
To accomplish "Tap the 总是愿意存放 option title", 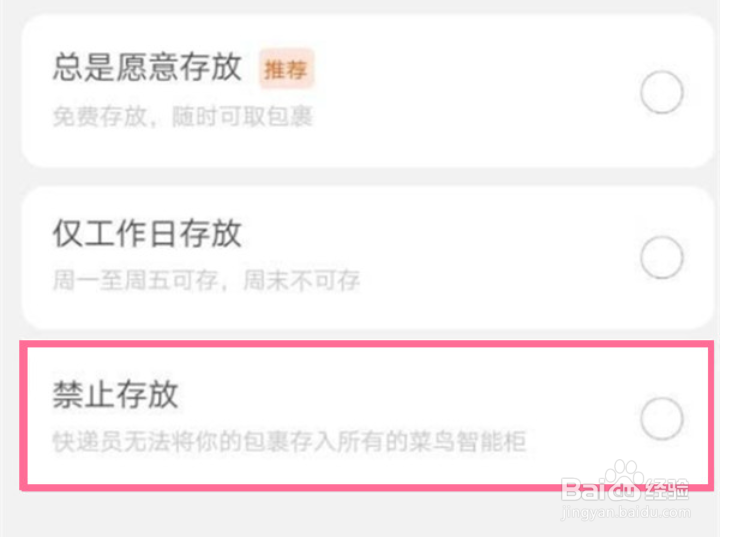I will [x=148, y=66].
